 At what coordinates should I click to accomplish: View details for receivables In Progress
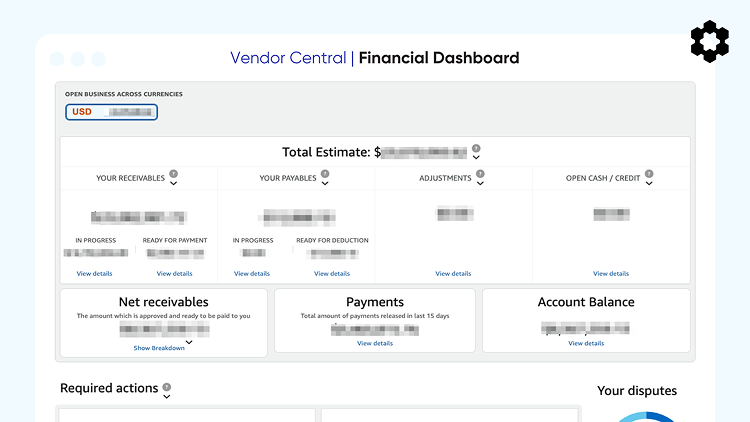pyautogui.click(x=94, y=274)
